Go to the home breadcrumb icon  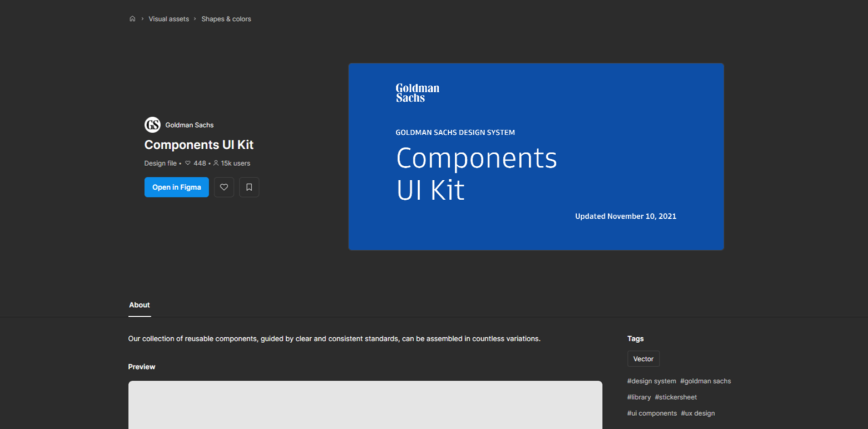point(132,19)
